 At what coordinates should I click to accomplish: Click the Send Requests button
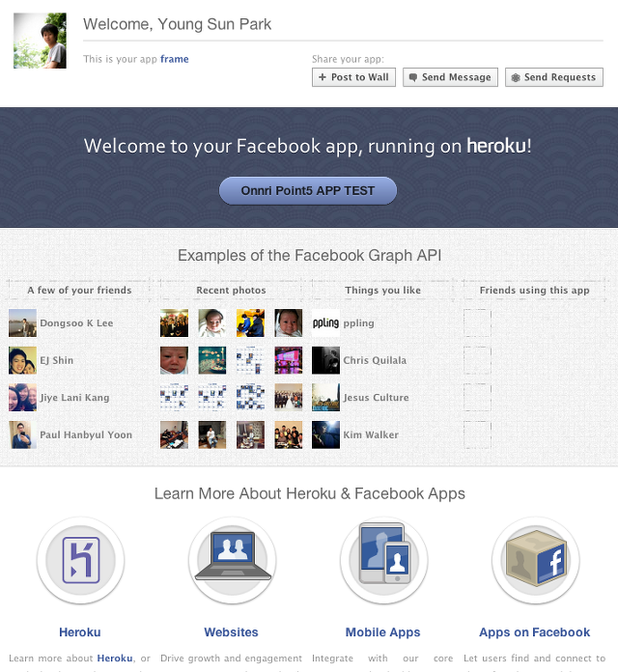pos(554,77)
